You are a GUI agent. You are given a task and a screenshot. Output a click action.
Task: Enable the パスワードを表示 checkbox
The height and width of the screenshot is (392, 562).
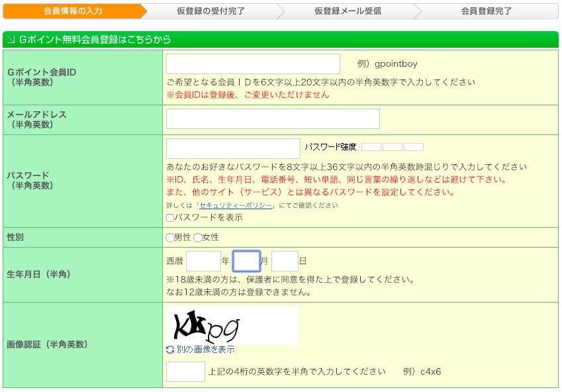click(x=170, y=218)
